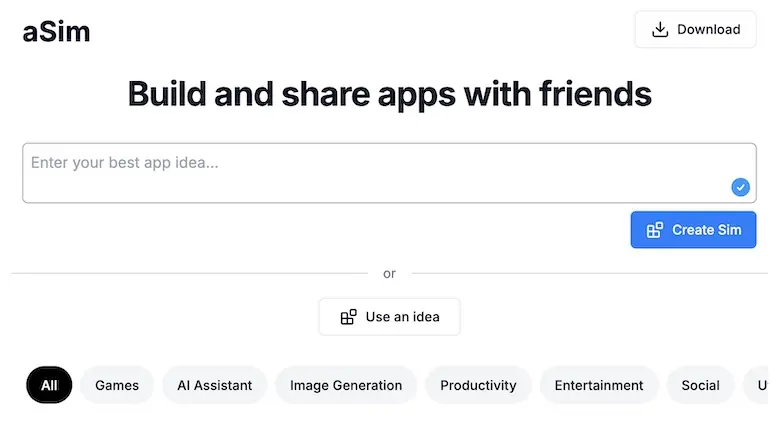This screenshot has width=780, height=426.
Task: Click the Use an idea button
Action: click(390, 317)
